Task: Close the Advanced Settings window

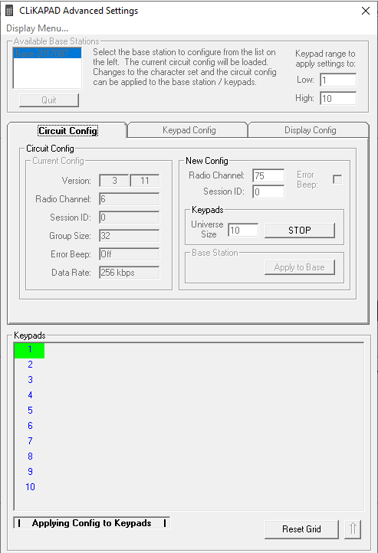Action: 366,11
